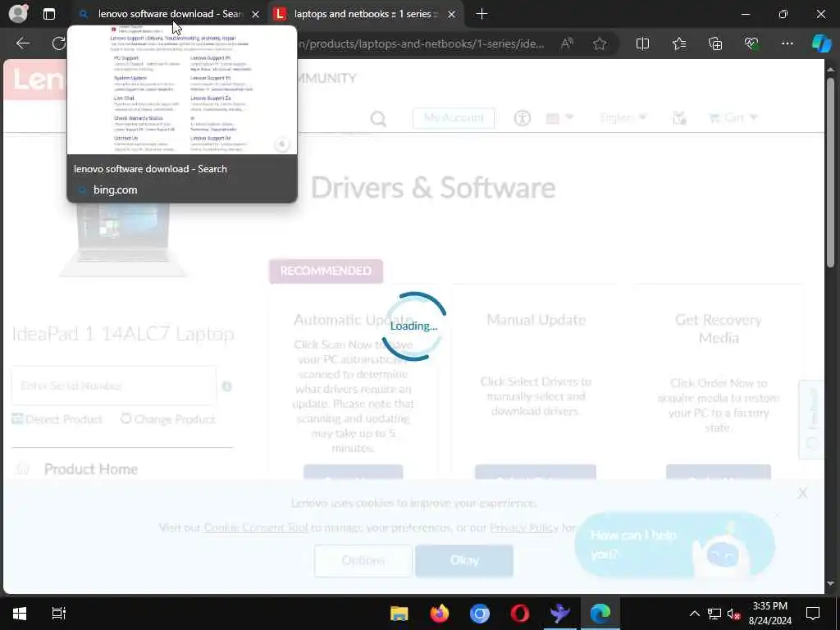Click the icon between language and Cart
This screenshot has width=840, height=630.
(679, 118)
